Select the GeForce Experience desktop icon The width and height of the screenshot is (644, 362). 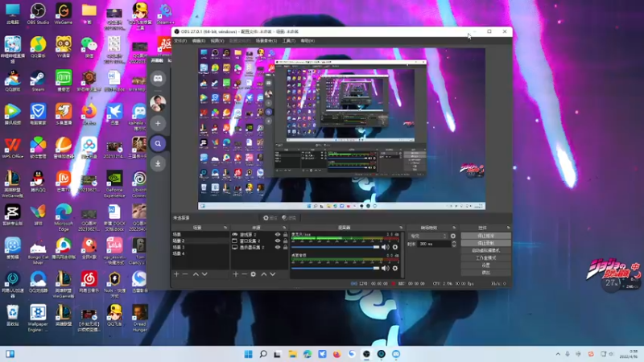[114, 183]
